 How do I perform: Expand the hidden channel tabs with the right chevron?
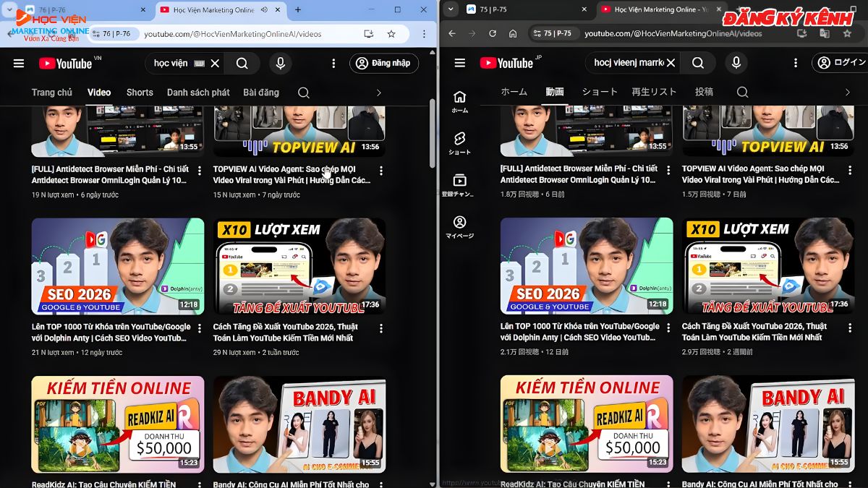click(x=378, y=92)
